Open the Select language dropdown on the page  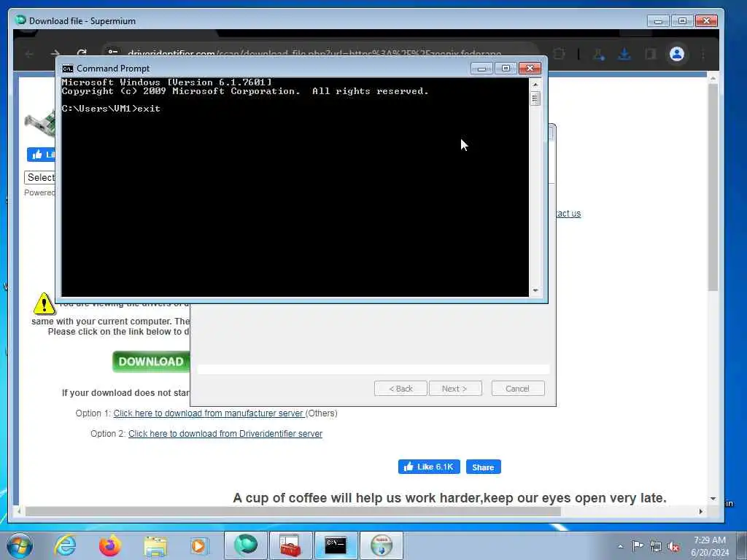coord(40,178)
